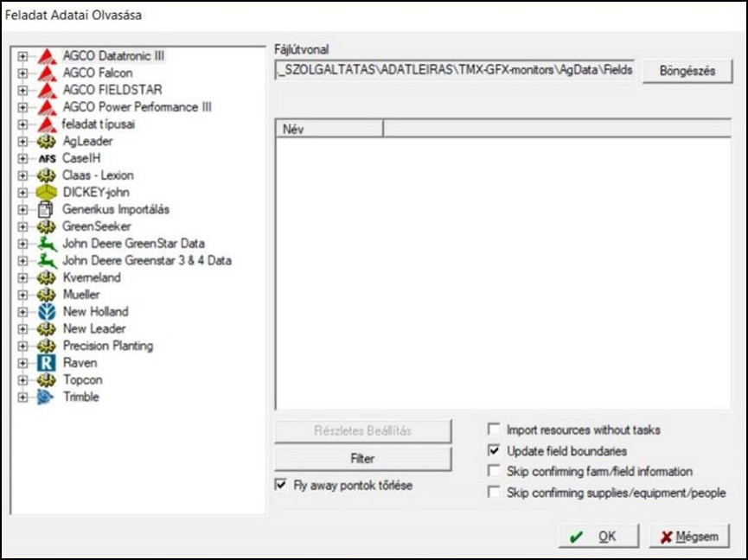Enable Skip confirming farm/field information

tap(494, 471)
